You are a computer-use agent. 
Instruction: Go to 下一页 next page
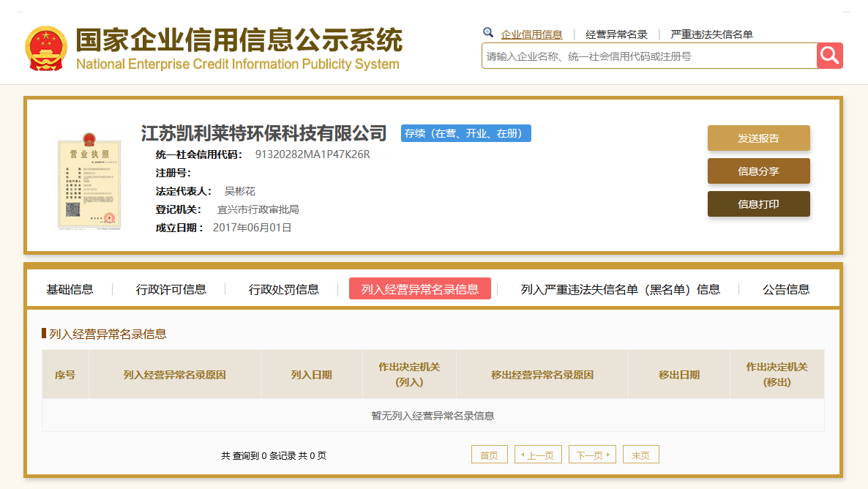click(x=592, y=455)
